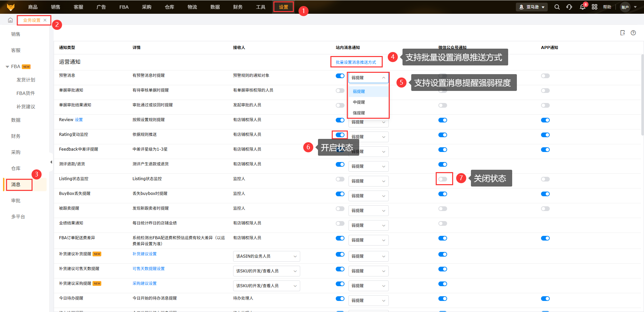Click the question mark help icon
Viewport: 644px width, 312px height.
click(633, 33)
